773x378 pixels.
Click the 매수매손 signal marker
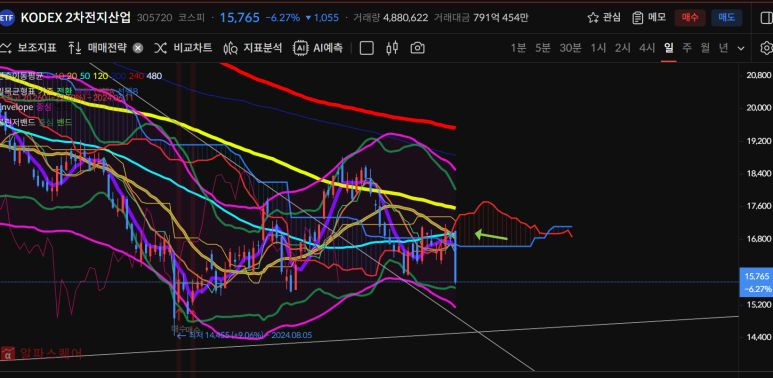tap(186, 328)
